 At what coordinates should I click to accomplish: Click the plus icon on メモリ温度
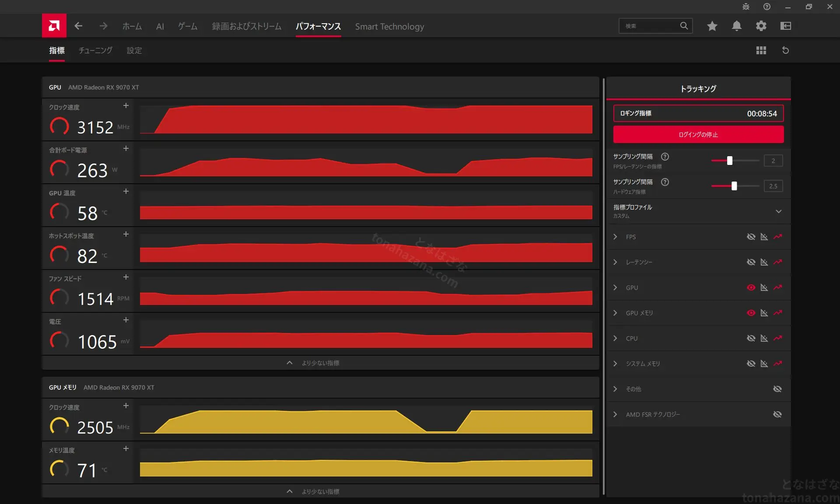point(126,448)
